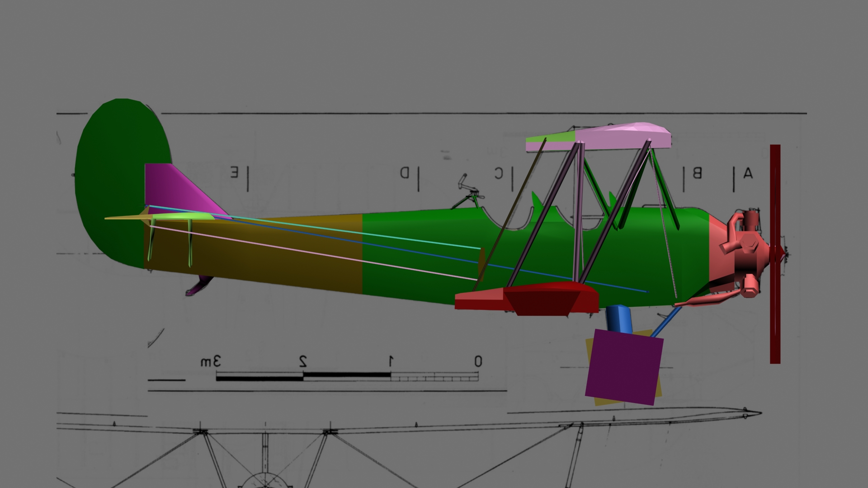Image resolution: width=868 pixels, height=488 pixels.
Task: Click the 3m label on scale bar
Action: tap(211, 361)
